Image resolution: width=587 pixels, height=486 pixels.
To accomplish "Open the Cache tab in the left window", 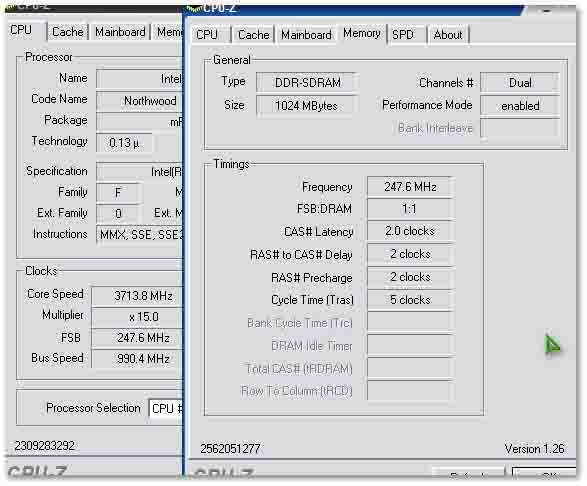I will [x=67, y=32].
